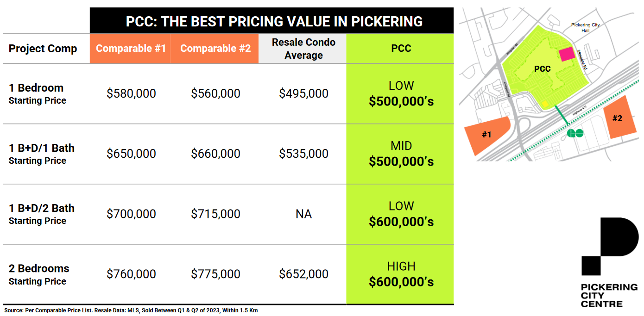Click the PCC label on the map
The height and width of the screenshot is (316, 644).
click(x=542, y=69)
